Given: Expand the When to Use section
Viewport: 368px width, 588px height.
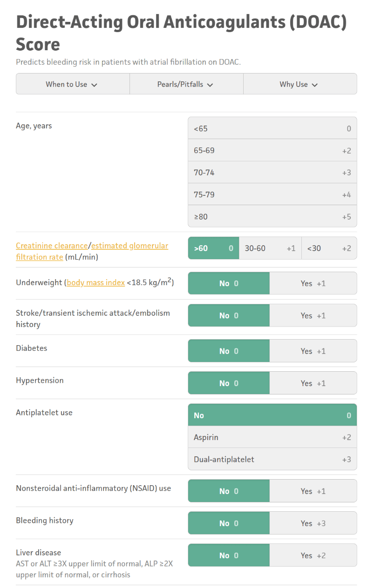Looking at the screenshot, I should [73, 84].
